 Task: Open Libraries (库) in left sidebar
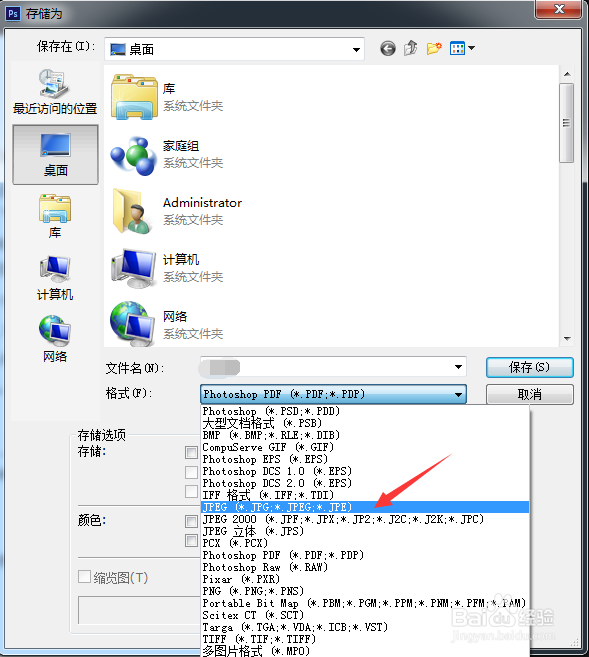point(55,216)
